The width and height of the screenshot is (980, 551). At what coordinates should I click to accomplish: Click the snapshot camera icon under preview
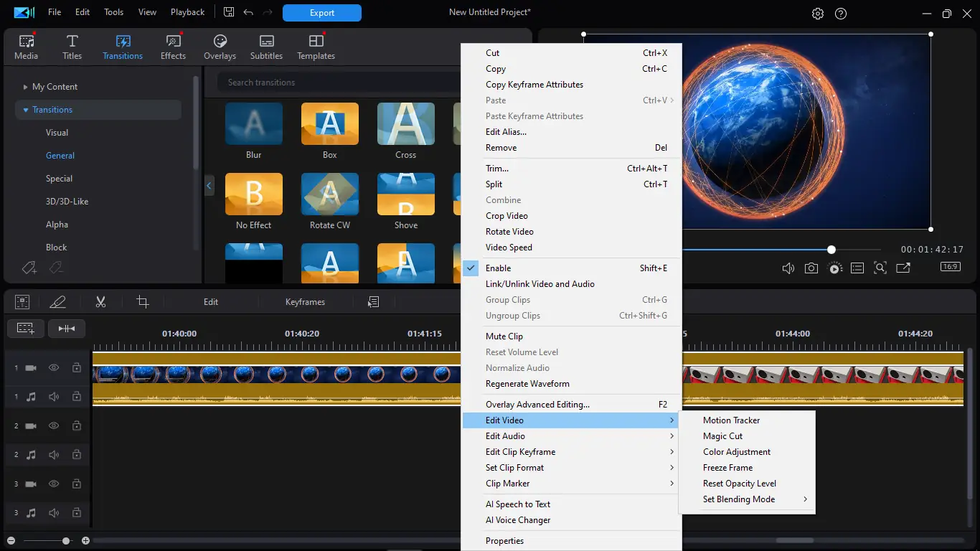tap(811, 268)
